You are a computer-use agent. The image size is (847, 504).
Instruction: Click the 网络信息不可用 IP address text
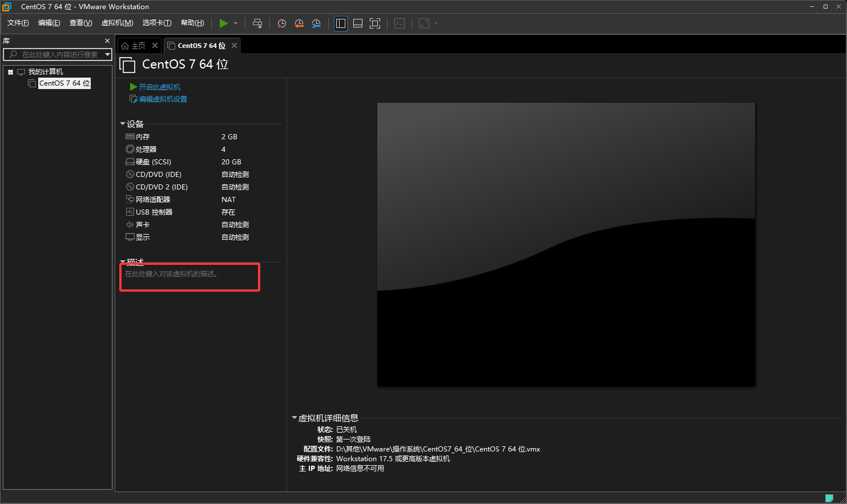(x=360, y=469)
